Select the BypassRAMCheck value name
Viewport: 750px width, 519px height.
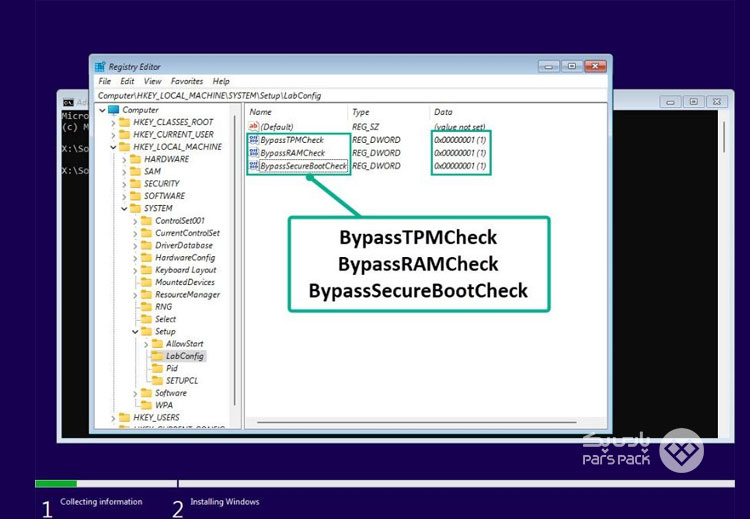coord(293,153)
